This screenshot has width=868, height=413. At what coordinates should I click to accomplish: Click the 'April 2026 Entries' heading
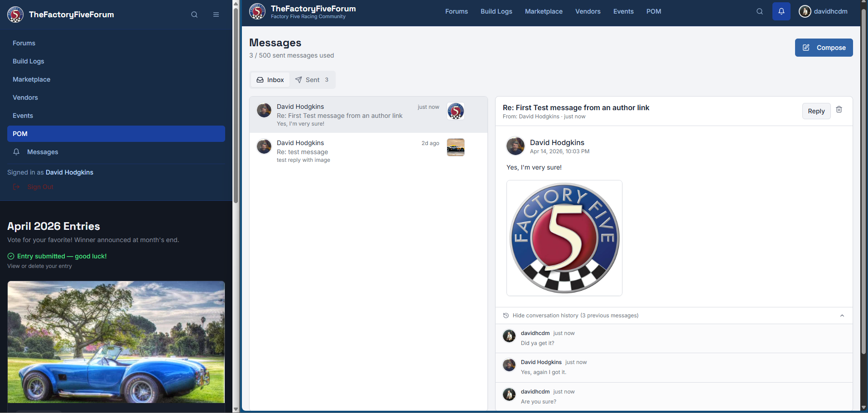[x=53, y=226]
